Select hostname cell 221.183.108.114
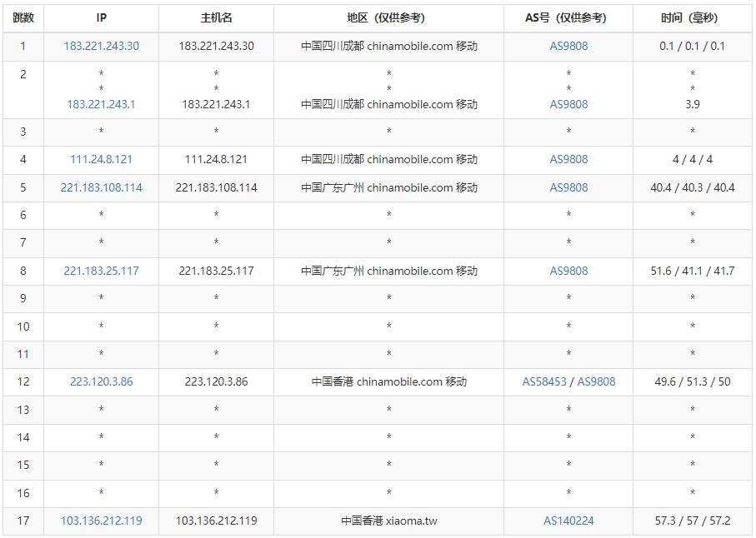The image size is (756, 538). [x=216, y=188]
